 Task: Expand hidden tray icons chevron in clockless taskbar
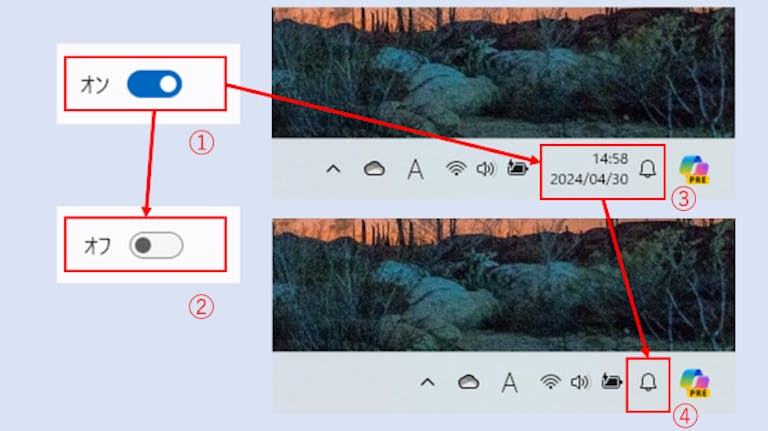click(428, 382)
